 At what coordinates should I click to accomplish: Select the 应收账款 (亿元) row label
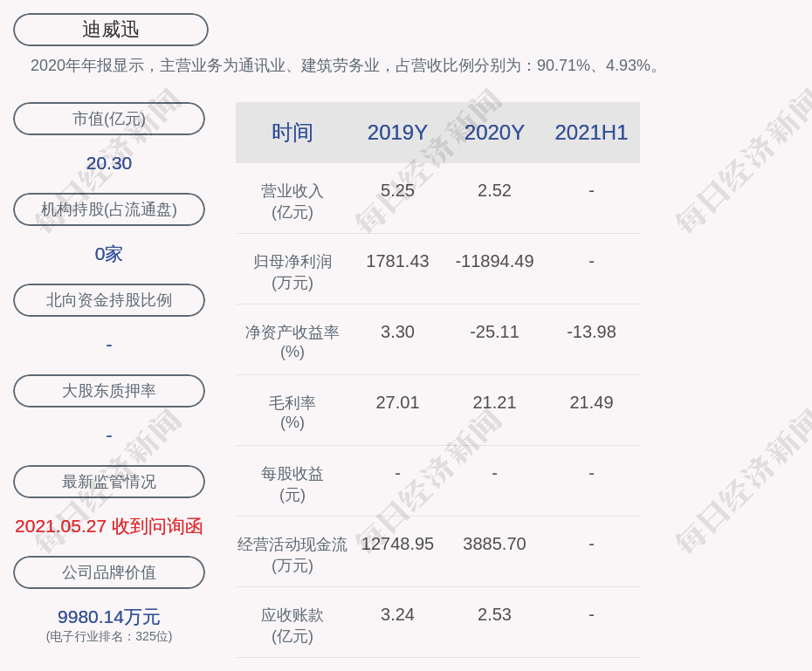(x=292, y=626)
